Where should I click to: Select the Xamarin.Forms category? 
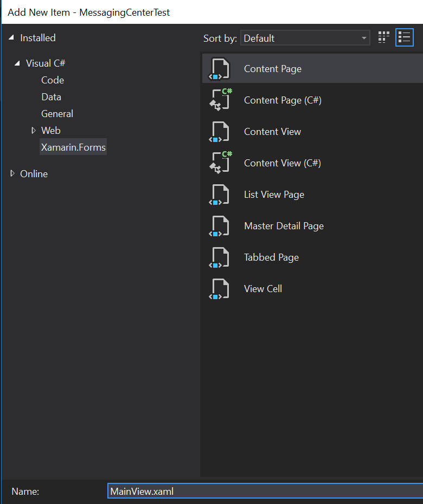pos(73,146)
